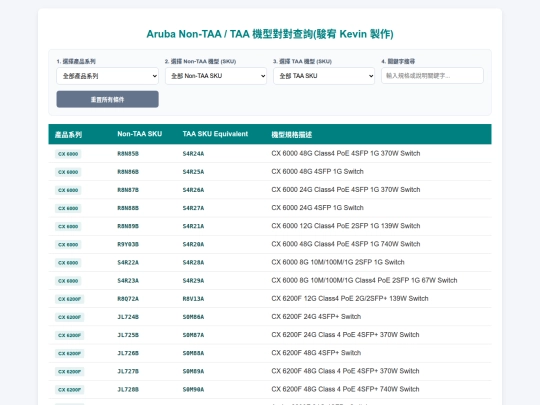Click description CX 6000 24G Class4 PoE 370W Switch
This screenshot has width=540, height=405.
point(346,190)
